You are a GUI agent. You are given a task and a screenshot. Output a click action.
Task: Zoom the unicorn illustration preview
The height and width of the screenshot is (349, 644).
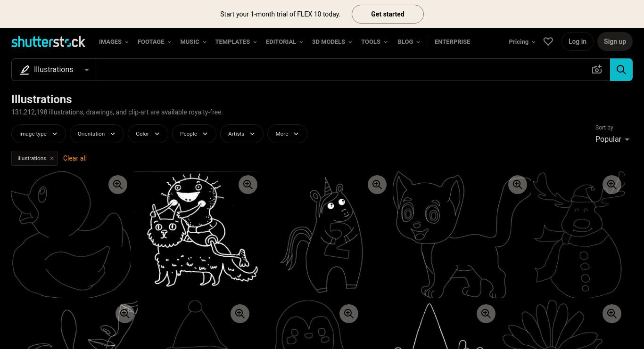pos(377,185)
